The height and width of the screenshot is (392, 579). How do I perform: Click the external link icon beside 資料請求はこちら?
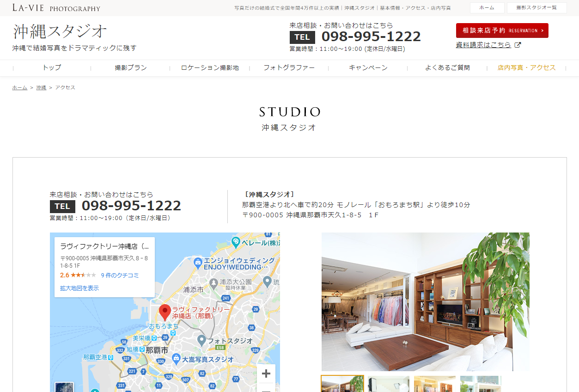(518, 45)
